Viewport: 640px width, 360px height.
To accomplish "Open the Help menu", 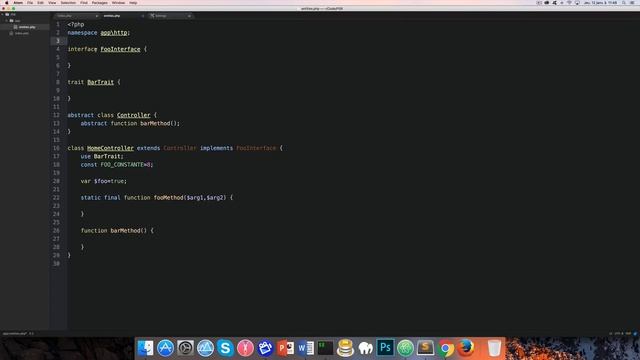I will pyautogui.click(x=133, y=3).
